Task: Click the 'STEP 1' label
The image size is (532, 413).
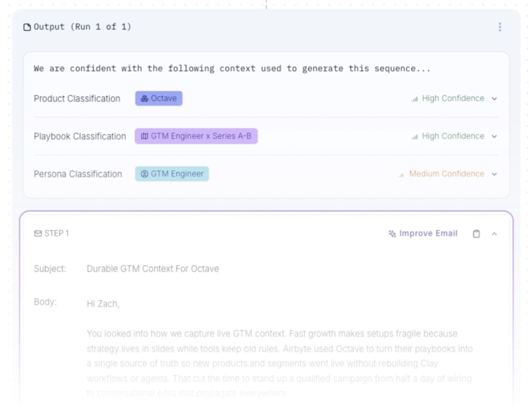Action: [x=57, y=233]
